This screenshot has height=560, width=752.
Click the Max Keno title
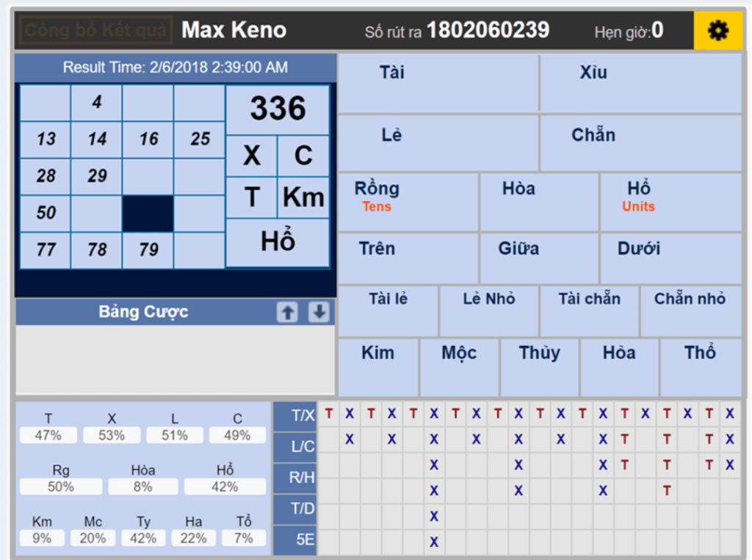click(234, 30)
